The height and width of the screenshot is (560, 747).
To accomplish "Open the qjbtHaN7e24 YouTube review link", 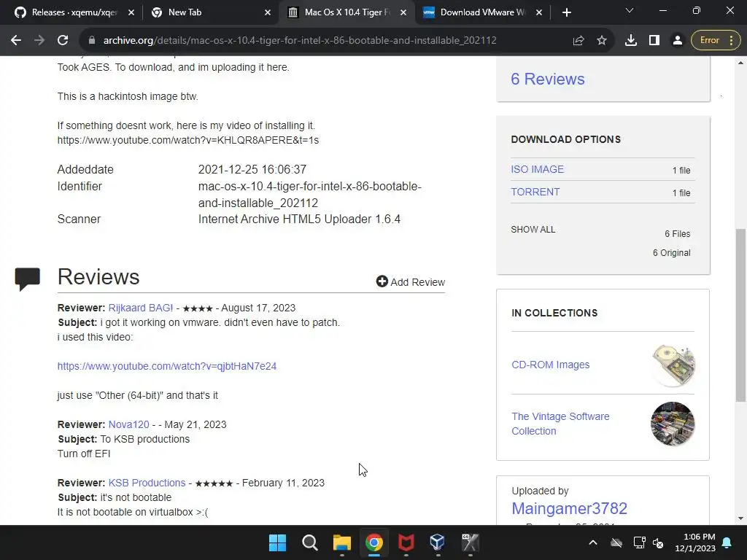I will 167,366.
